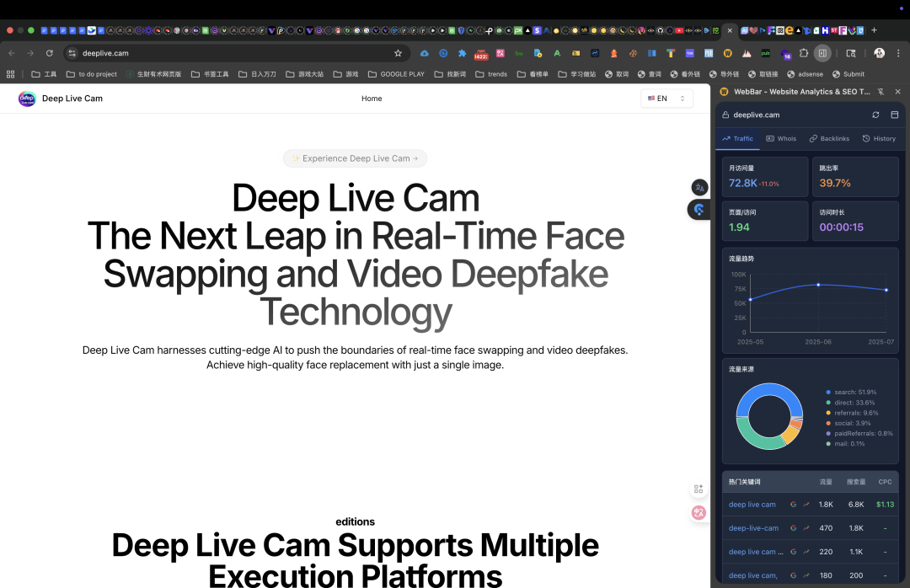This screenshot has height=588, width=910.
Task: Refresh the WebBar data for deeplive.cam
Action: pyautogui.click(x=875, y=115)
